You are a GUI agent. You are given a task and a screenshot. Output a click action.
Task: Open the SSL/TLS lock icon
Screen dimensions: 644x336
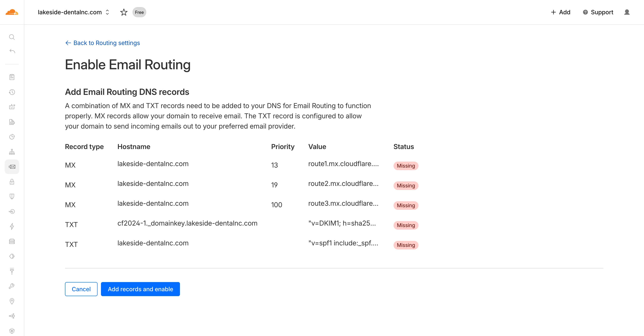coord(12,182)
